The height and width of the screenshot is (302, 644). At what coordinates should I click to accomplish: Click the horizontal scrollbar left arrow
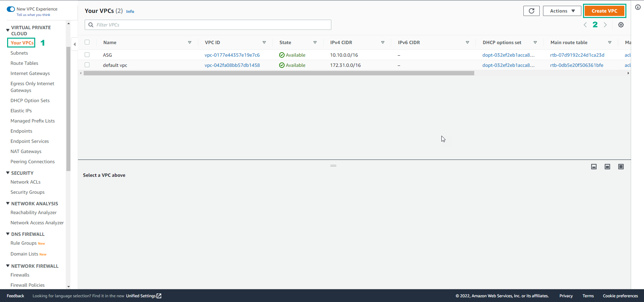(x=81, y=73)
